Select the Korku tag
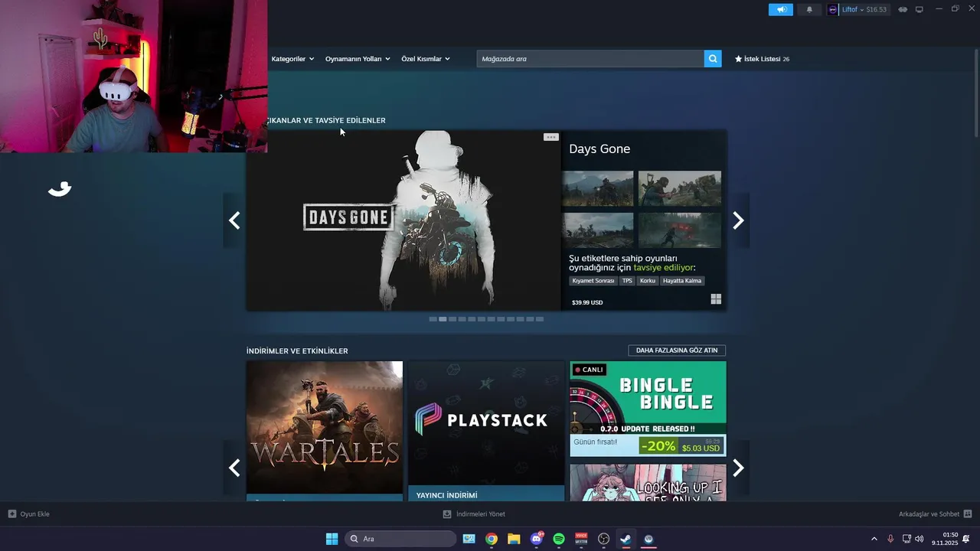 coord(648,281)
